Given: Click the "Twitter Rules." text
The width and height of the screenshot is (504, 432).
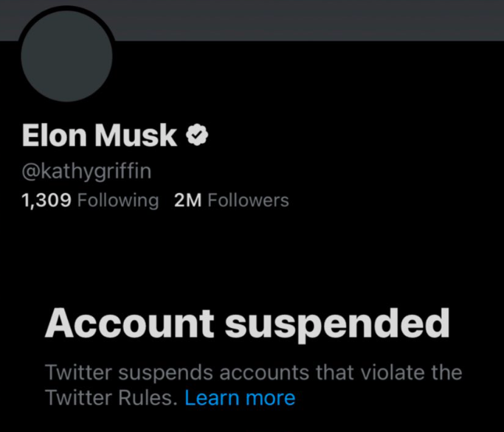Looking at the screenshot, I should click(x=111, y=398).
